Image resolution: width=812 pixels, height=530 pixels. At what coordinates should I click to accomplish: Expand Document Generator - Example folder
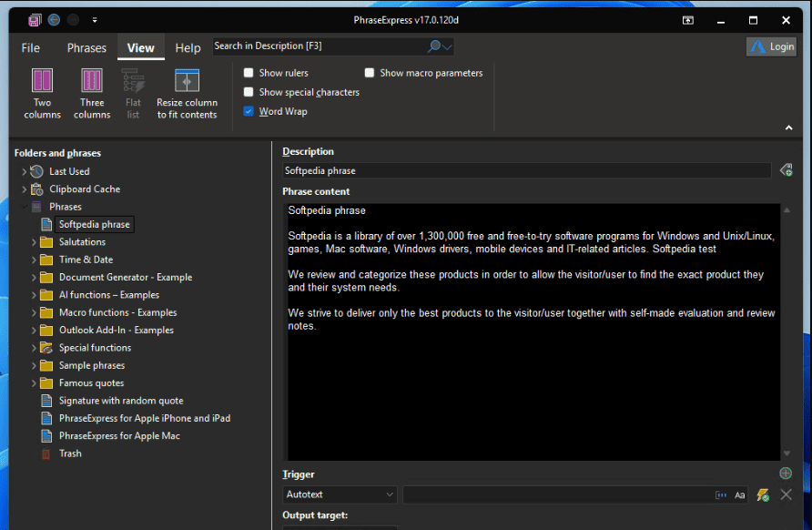[34, 277]
